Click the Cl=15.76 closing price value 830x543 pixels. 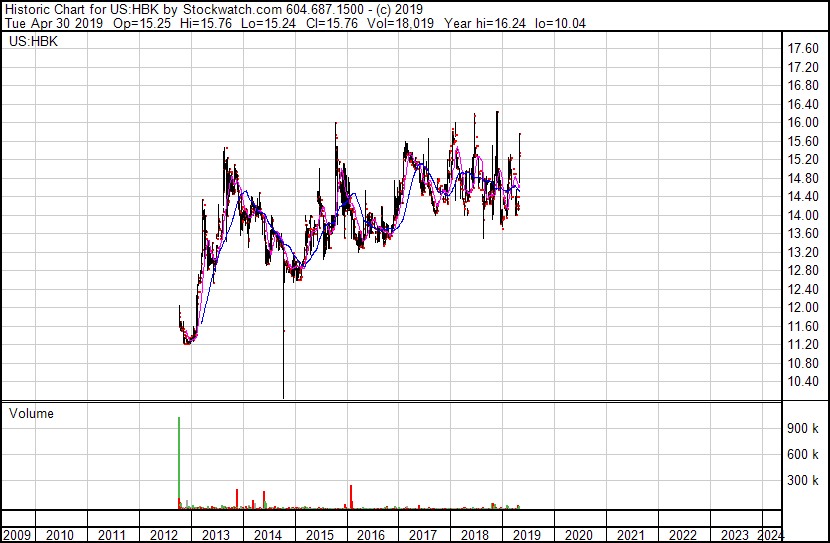331,23
